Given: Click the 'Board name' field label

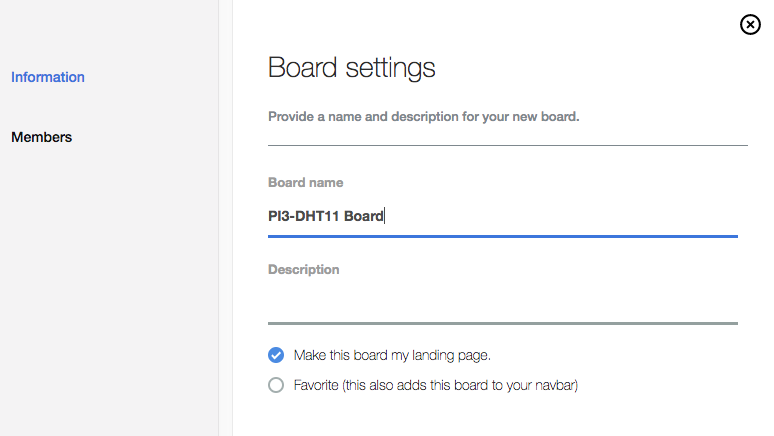Looking at the screenshot, I should [x=306, y=183].
